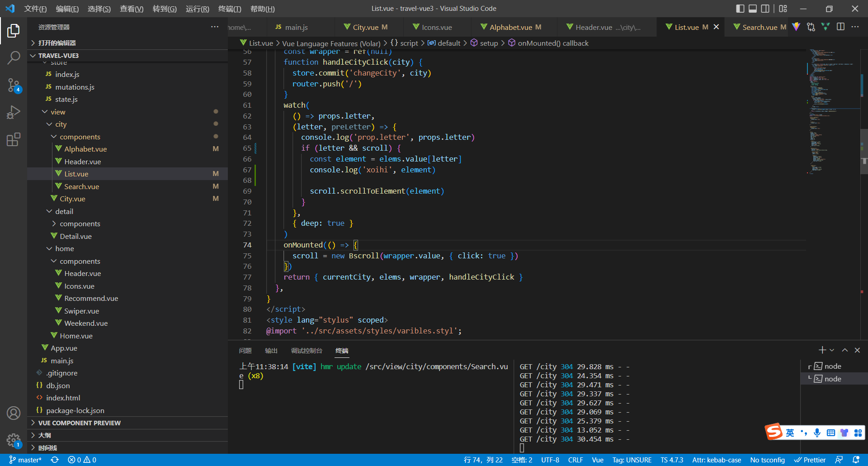Create a new terminal with plus icon

tap(822, 350)
